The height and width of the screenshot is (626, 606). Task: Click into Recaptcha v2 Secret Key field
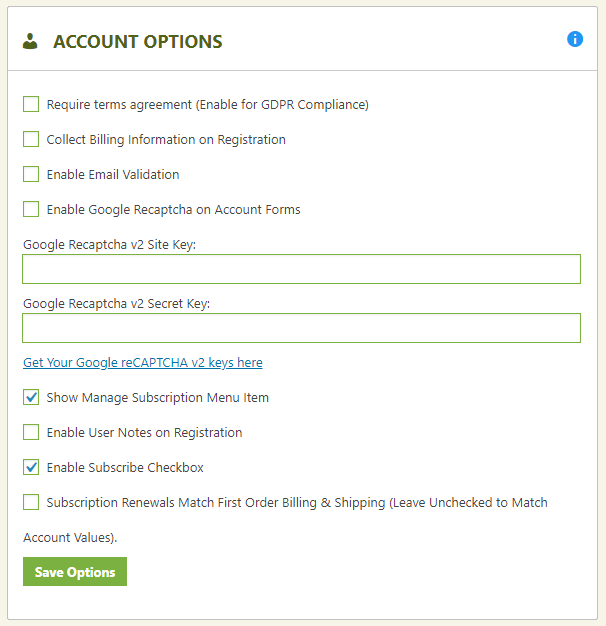[x=301, y=328]
